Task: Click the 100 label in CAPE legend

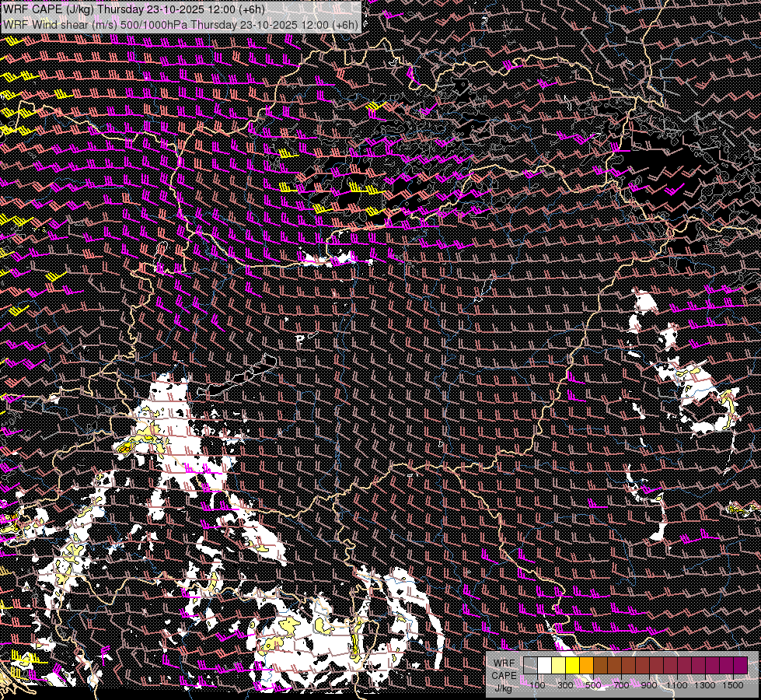Action: tap(537, 685)
